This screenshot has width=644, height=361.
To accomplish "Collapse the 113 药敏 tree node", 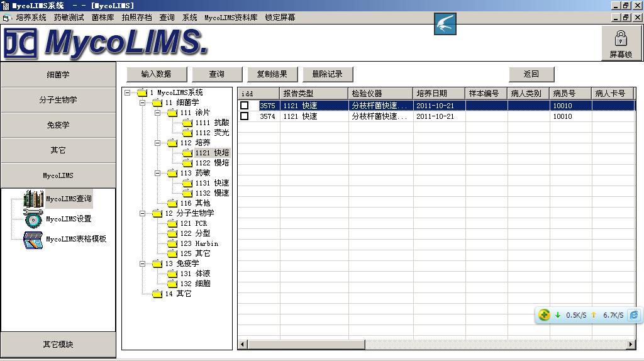I will 158,173.
